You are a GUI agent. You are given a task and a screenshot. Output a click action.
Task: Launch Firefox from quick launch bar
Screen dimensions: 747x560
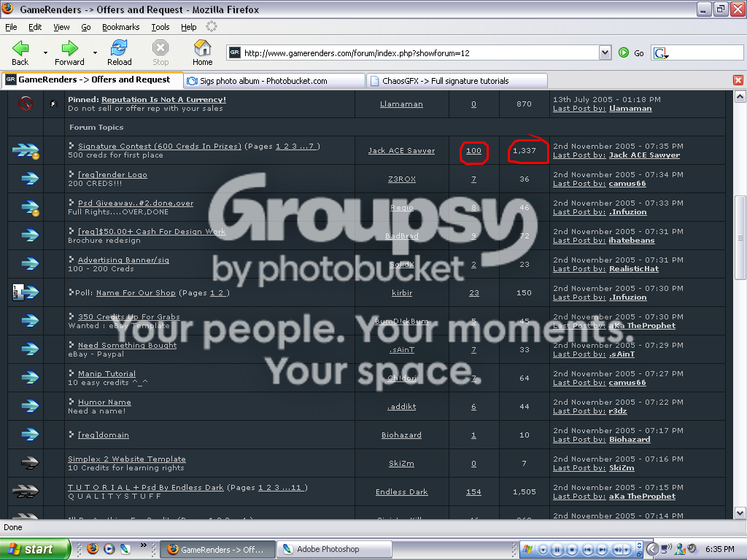pyautogui.click(x=93, y=548)
